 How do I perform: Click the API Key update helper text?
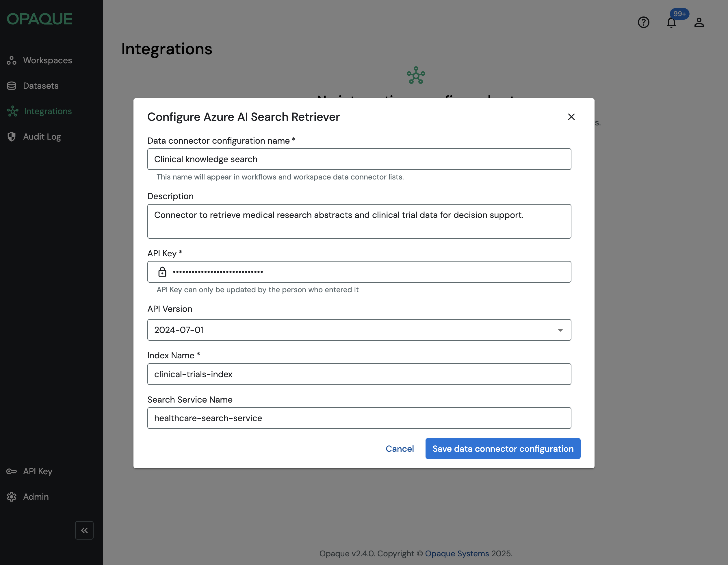(x=257, y=290)
